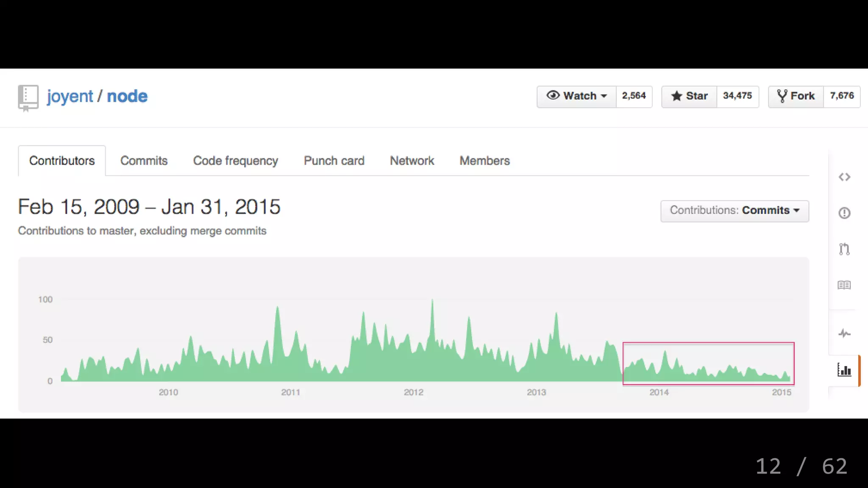The height and width of the screenshot is (488, 868).
Task: Open the Network tab
Action: [x=412, y=161]
